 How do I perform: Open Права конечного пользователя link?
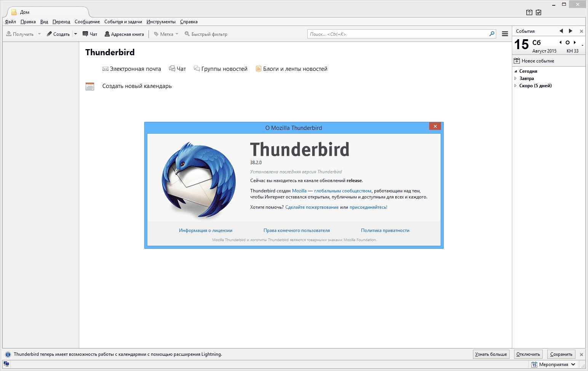coord(297,230)
